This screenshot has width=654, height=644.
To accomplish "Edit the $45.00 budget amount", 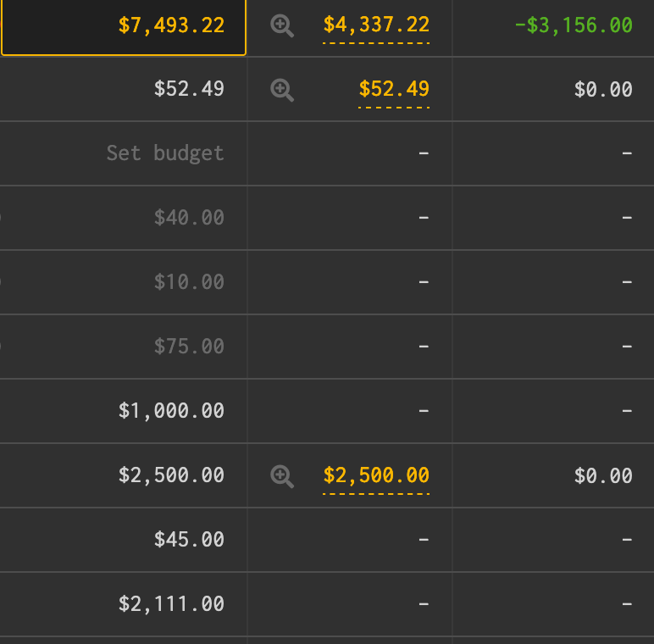I will tap(189, 540).
